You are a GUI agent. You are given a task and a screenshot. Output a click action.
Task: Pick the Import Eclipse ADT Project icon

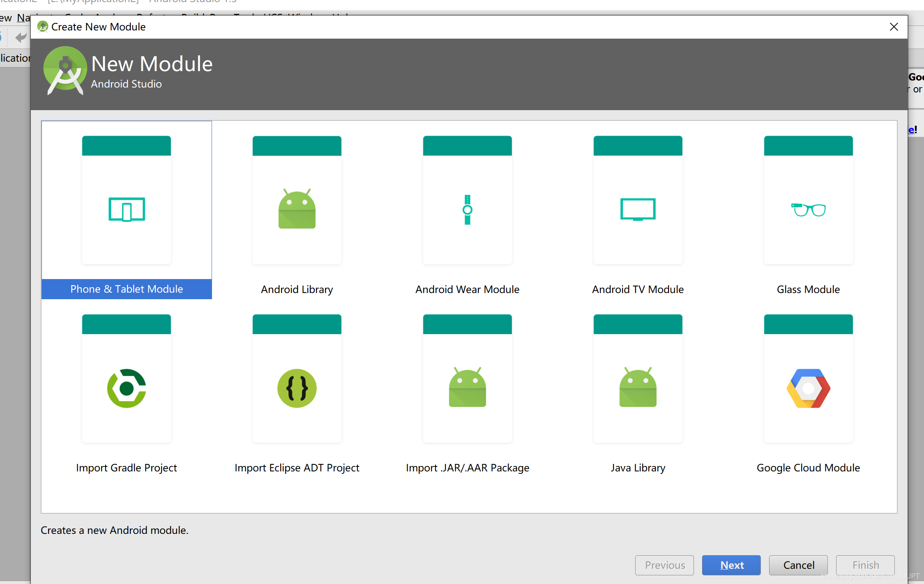297,388
